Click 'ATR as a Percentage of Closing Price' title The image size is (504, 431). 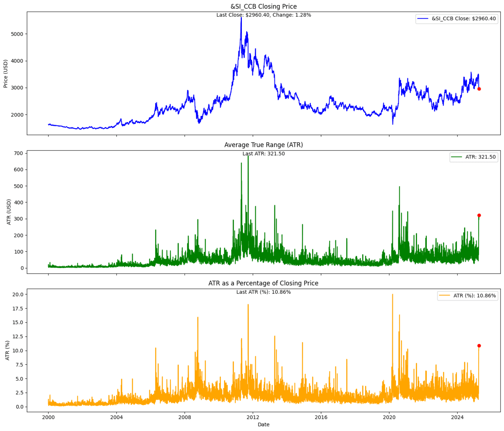tap(264, 283)
